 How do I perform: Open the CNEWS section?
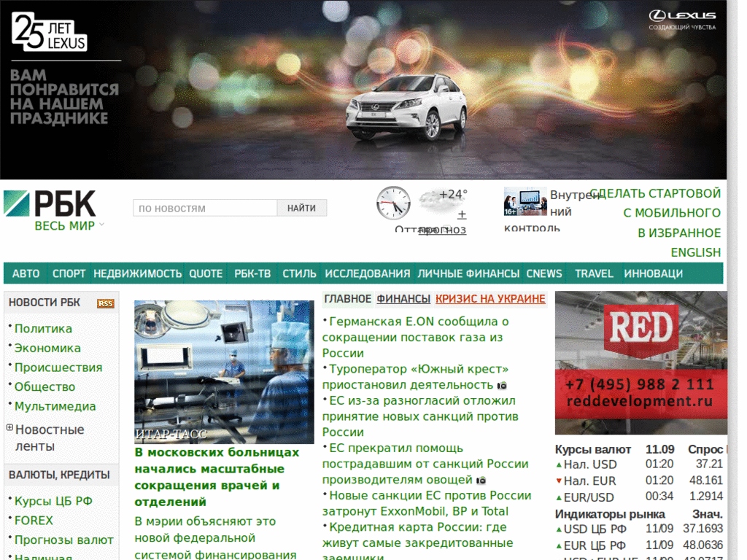pyautogui.click(x=544, y=274)
